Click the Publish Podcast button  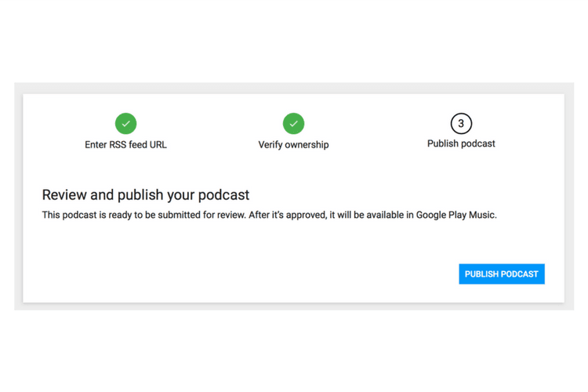(502, 274)
